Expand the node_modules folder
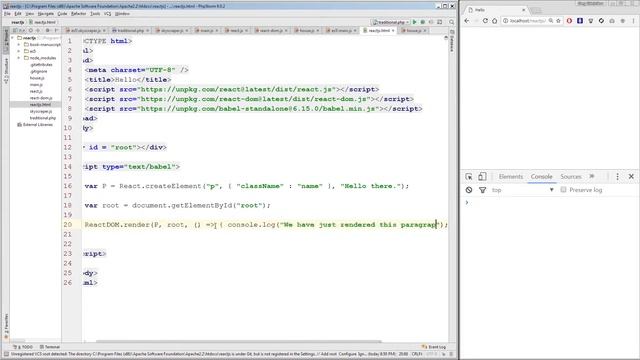The image size is (640, 360). (18, 58)
